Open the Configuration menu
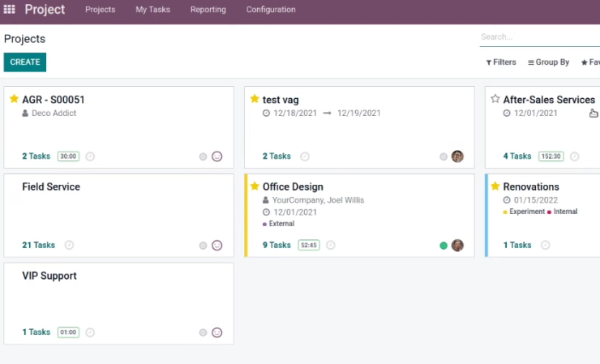Image resolution: width=600 pixels, height=364 pixels. point(271,10)
